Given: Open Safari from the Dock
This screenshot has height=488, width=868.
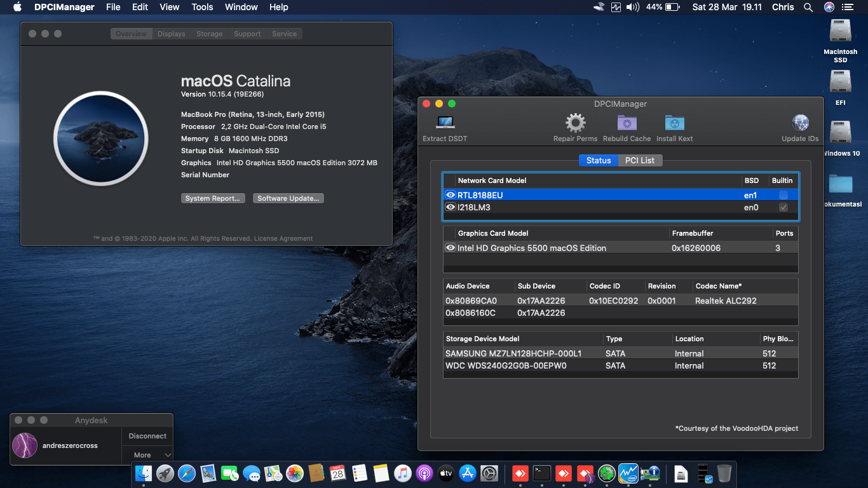Looking at the screenshot, I should [186, 473].
